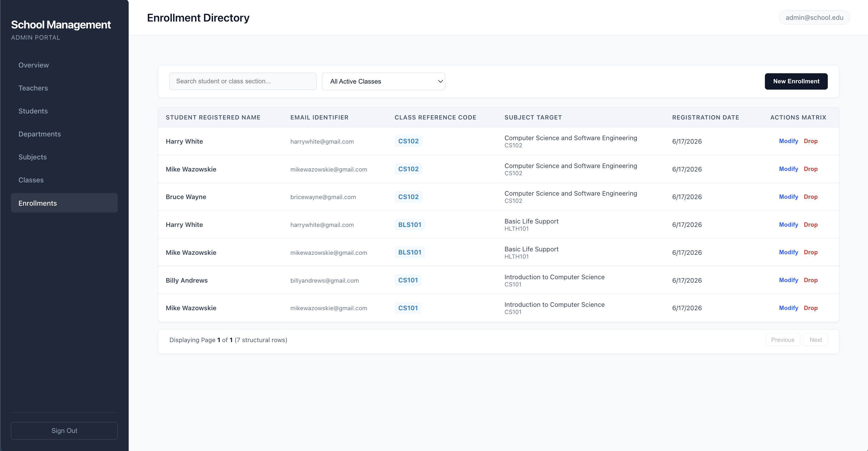Click the School Management portal title

pyautogui.click(x=61, y=25)
